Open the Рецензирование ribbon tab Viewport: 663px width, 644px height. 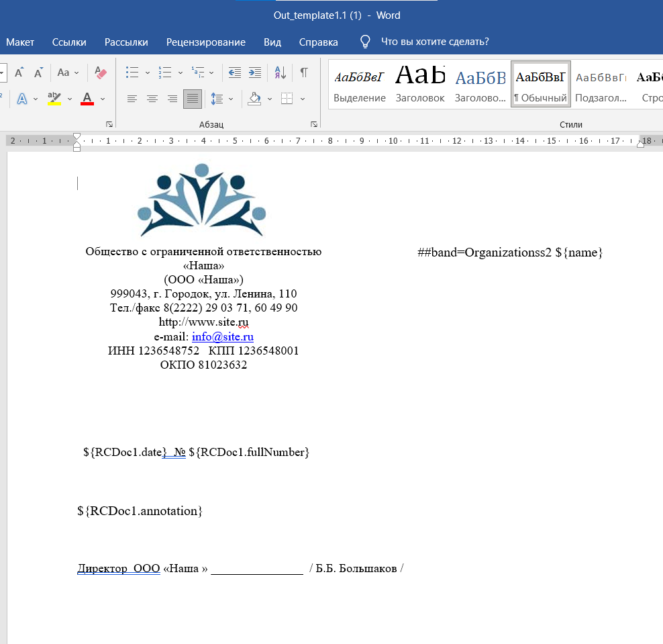pyautogui.click(x=205, y=42)
